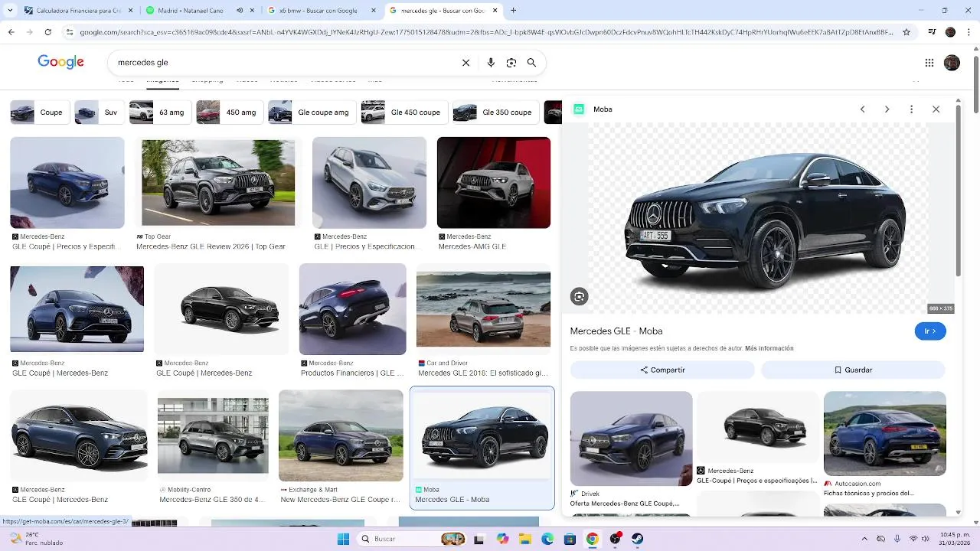Open the Productos Financieros rear-view thumbnail
Screen dimensions: 980x551
click(352, 309)
